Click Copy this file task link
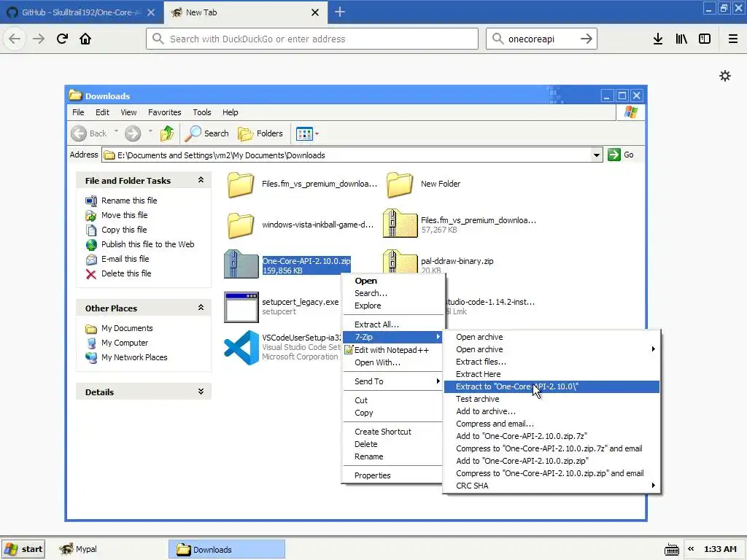The width and height of the screenshot is (747, 560). (x=124, y=230)
